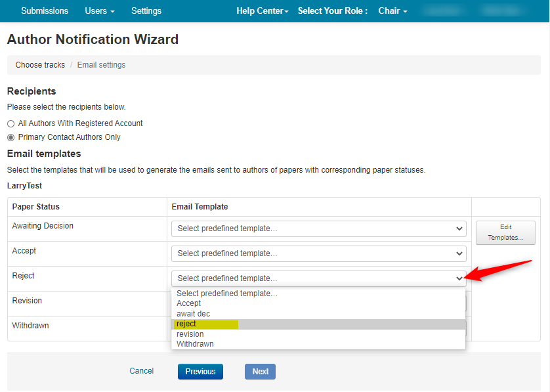Pick 'await dec' template option

[193, 314]
